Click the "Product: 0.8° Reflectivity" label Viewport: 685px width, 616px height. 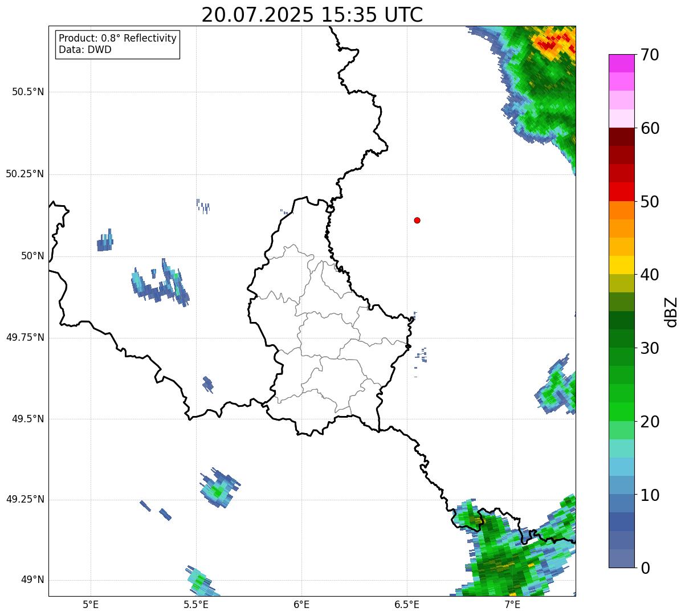point(118,38)
